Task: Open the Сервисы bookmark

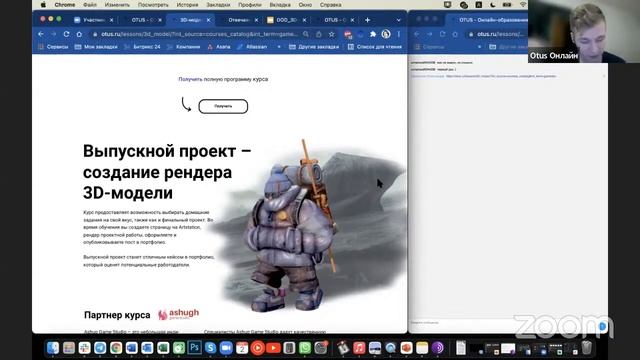Action: pos(53,47)
